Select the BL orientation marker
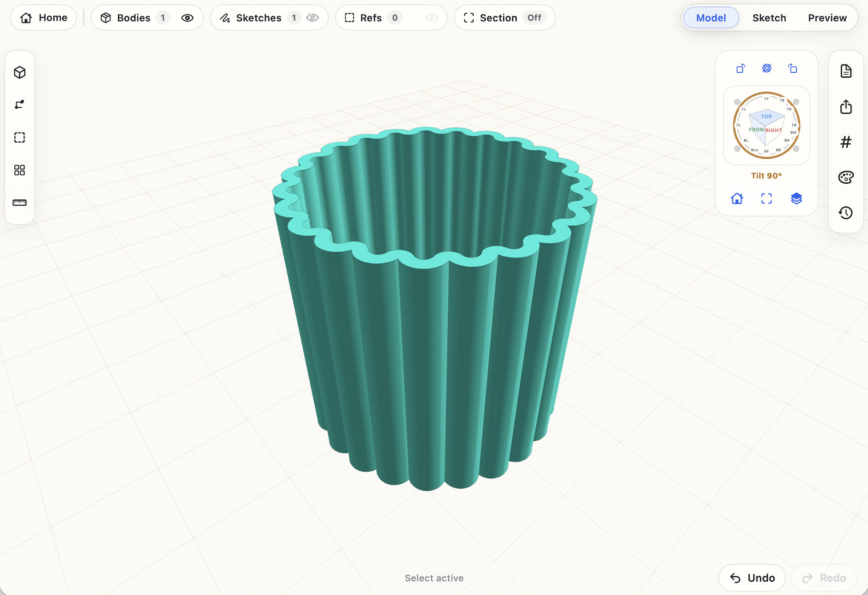This screenshot has width=868, height=595. click(746, 140)
